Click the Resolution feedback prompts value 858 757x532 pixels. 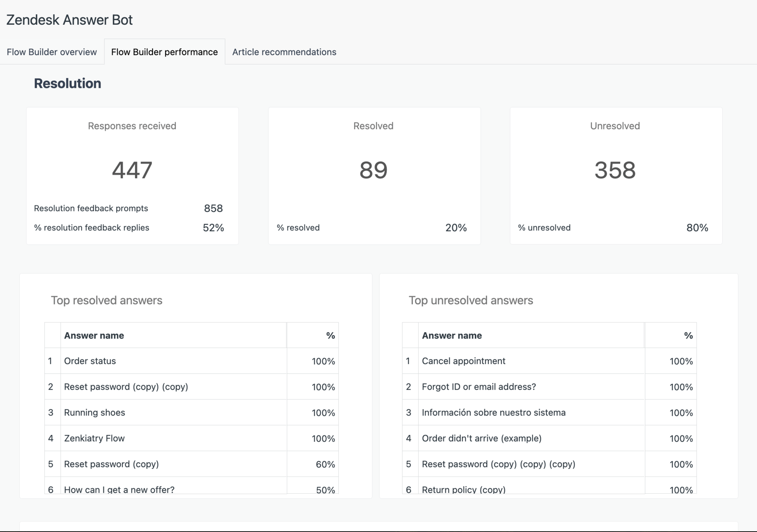pos(213,208)
